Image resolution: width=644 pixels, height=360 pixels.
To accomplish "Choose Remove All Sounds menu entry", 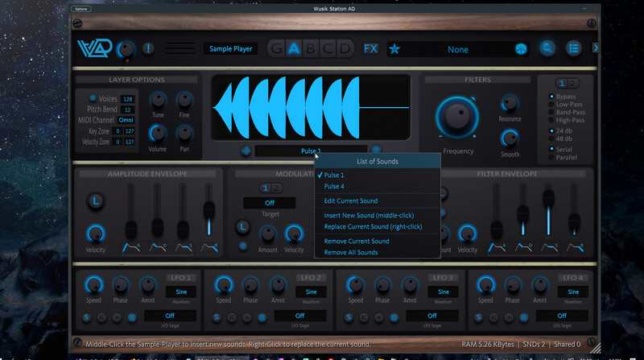I will click(378, 252).
